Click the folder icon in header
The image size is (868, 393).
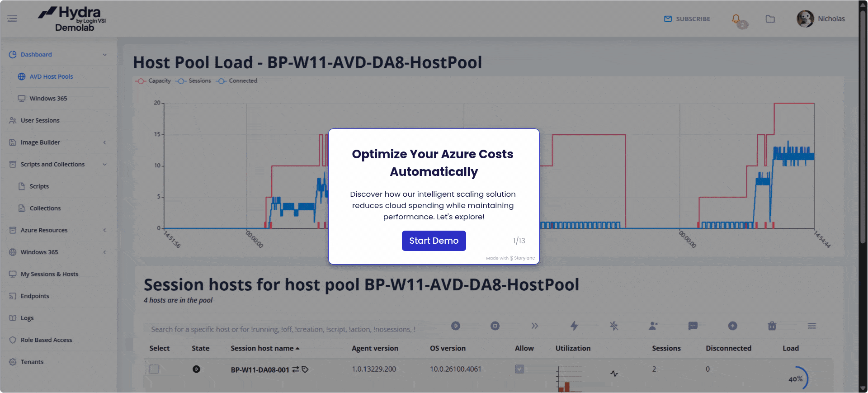pos(770,19)
